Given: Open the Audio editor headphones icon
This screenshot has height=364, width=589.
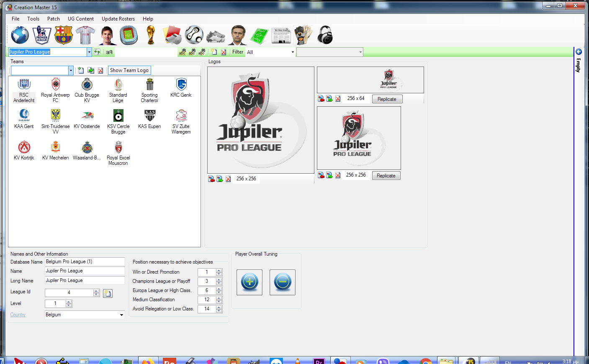Looking at the screenshot, I should [x=325, y=35].
